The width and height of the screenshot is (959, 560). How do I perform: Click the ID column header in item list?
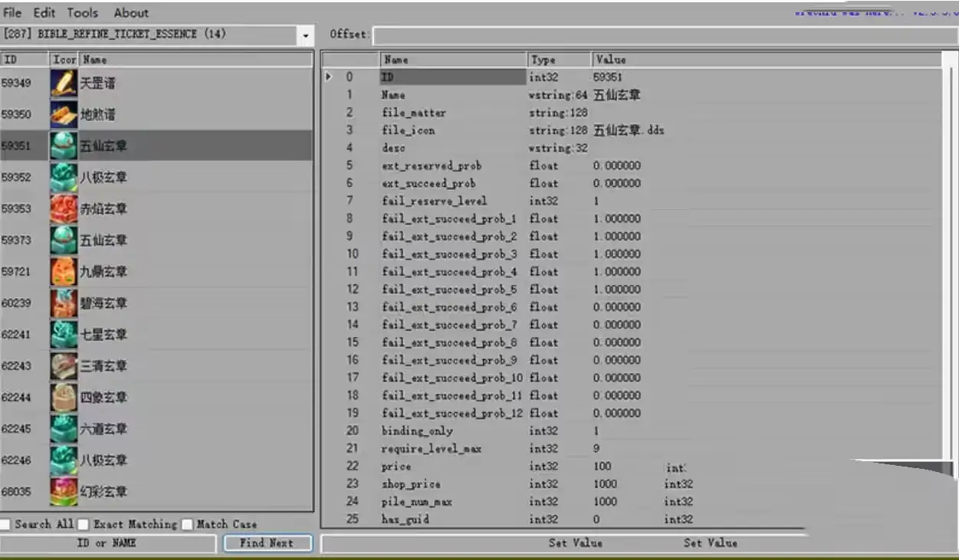pyautogui.click(x=25, y=59)
